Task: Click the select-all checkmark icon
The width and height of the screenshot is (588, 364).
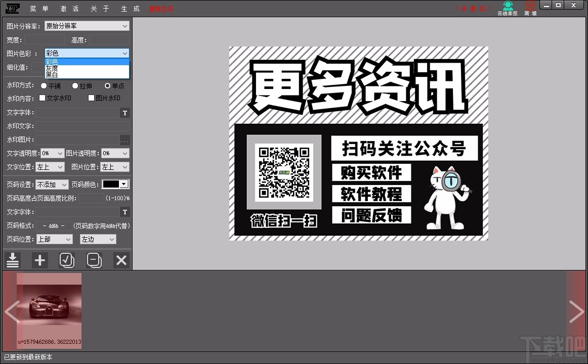Action: coord(67,260)
